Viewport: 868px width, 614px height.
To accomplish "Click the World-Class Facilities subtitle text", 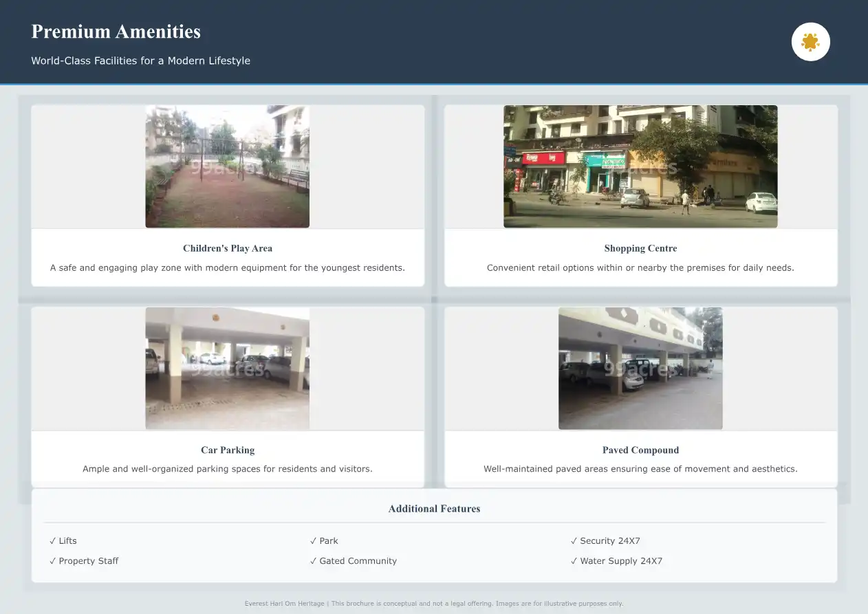I will (140, 61).
